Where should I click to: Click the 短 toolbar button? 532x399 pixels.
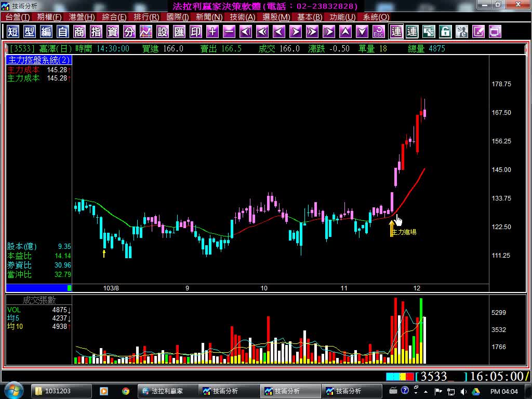(13, 32)
